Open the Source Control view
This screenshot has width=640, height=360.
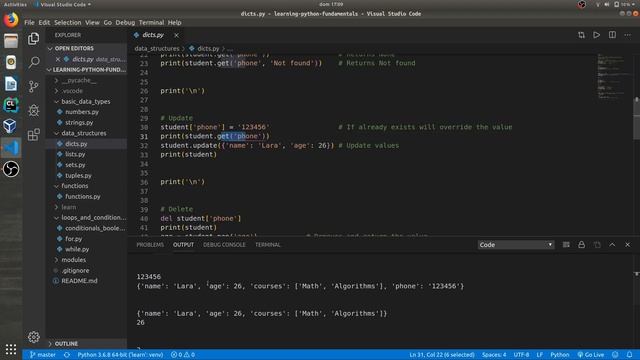[33, 86]
